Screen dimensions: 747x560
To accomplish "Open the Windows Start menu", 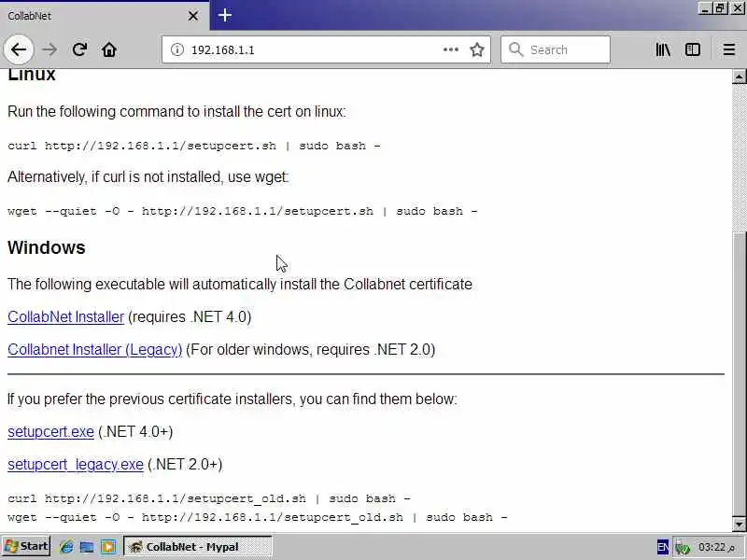I will click(26, 546).
